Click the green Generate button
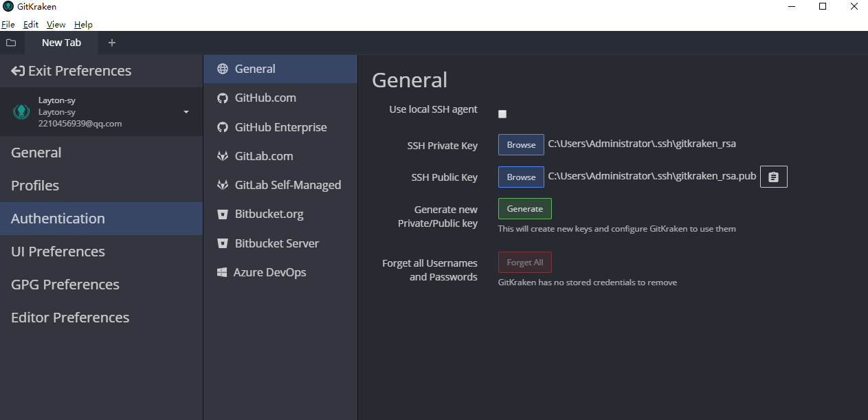868x420 pixels. (524, 208)
